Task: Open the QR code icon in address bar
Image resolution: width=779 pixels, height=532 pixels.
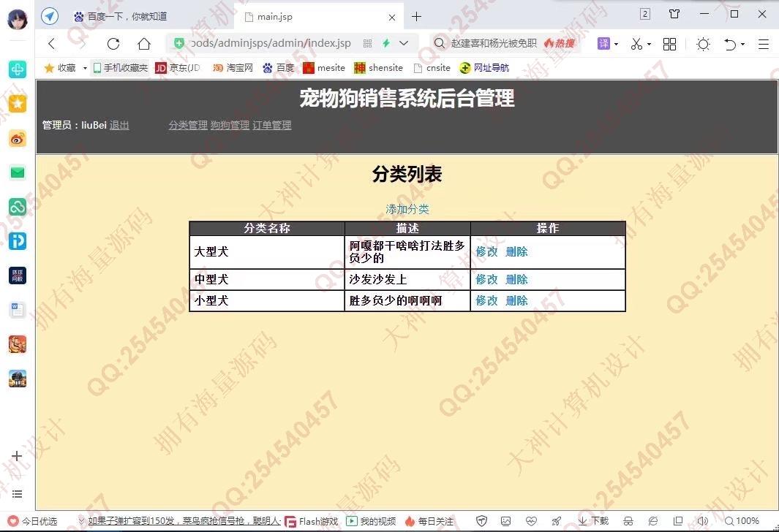Action: click(x=368, y=44)
